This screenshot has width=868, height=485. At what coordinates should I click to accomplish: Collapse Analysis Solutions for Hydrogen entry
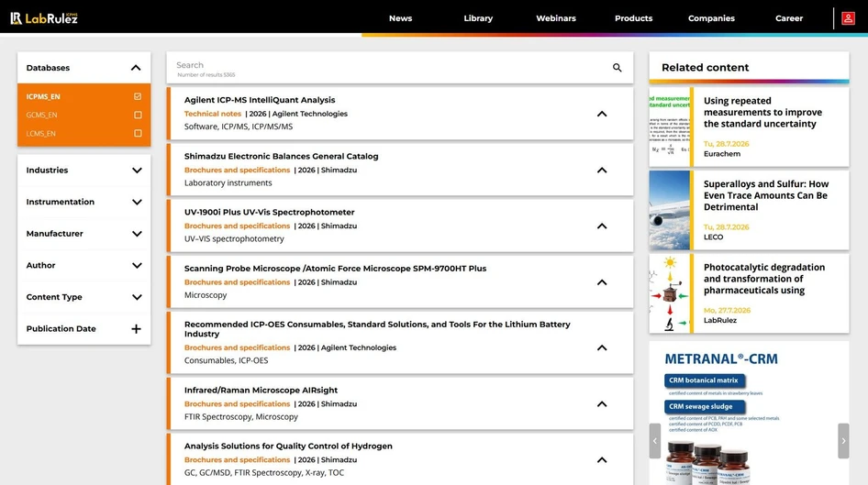click(x=602, y=460)
